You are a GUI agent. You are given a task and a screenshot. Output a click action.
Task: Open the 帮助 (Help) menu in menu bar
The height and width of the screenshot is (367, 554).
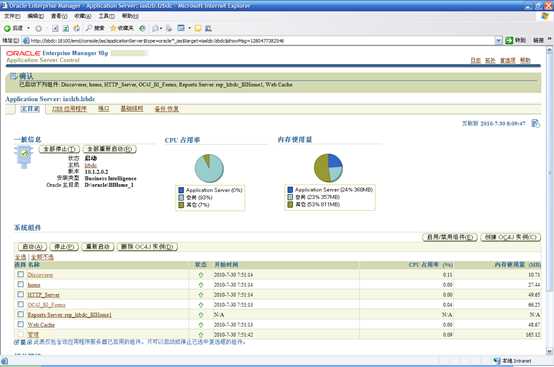[x=130, y=16]
